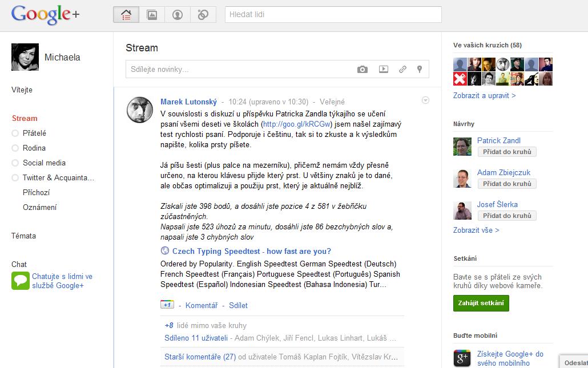Screen dimensions: 588x368
Task: Click Komentář under the post
Action: [202, 305]
